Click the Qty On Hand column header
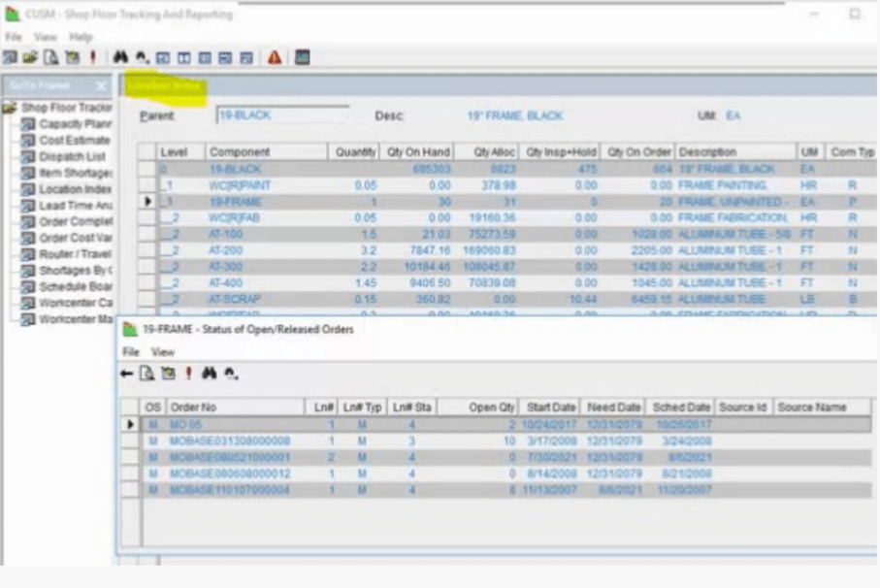Viewport: 880px width, 588px height. [x=417, y=152]
